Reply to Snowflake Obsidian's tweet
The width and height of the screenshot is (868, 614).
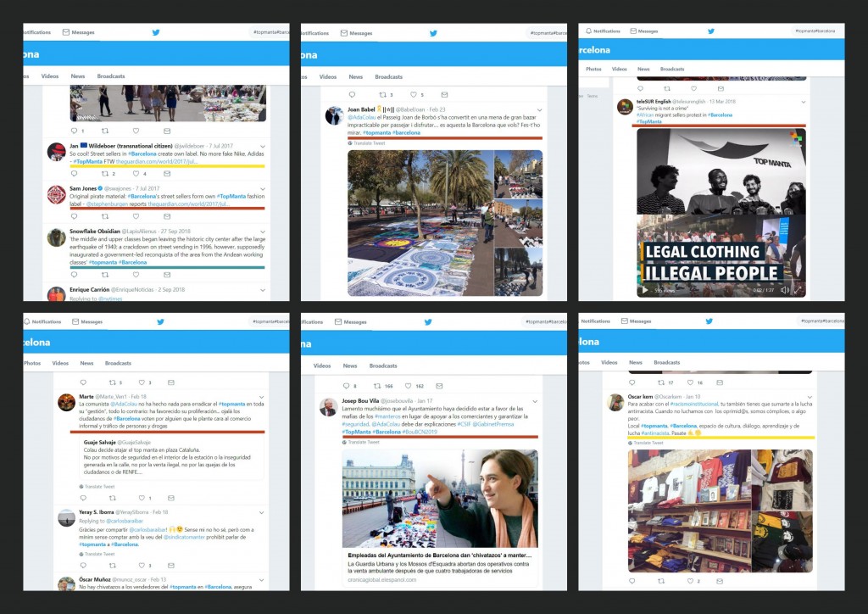click(75, 276)
